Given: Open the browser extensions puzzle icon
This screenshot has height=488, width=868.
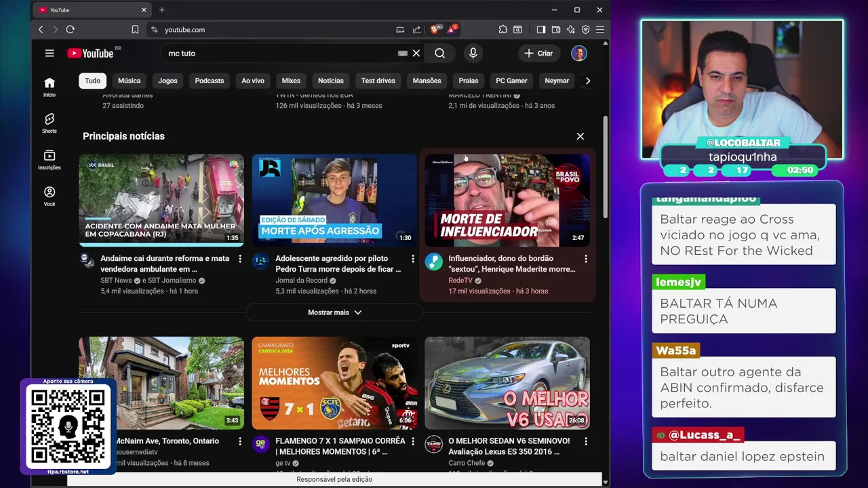Looking at the screenshot, I should tap(502, 29).
